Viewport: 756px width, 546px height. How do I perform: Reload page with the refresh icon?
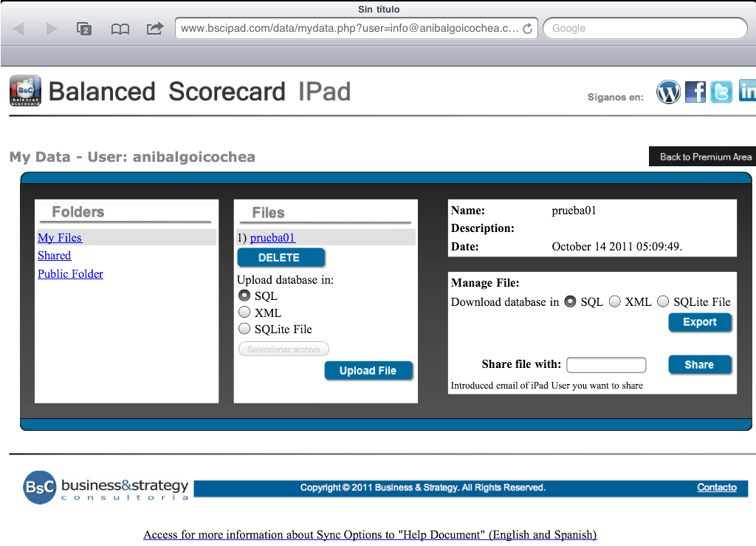[x=527, y=29]
